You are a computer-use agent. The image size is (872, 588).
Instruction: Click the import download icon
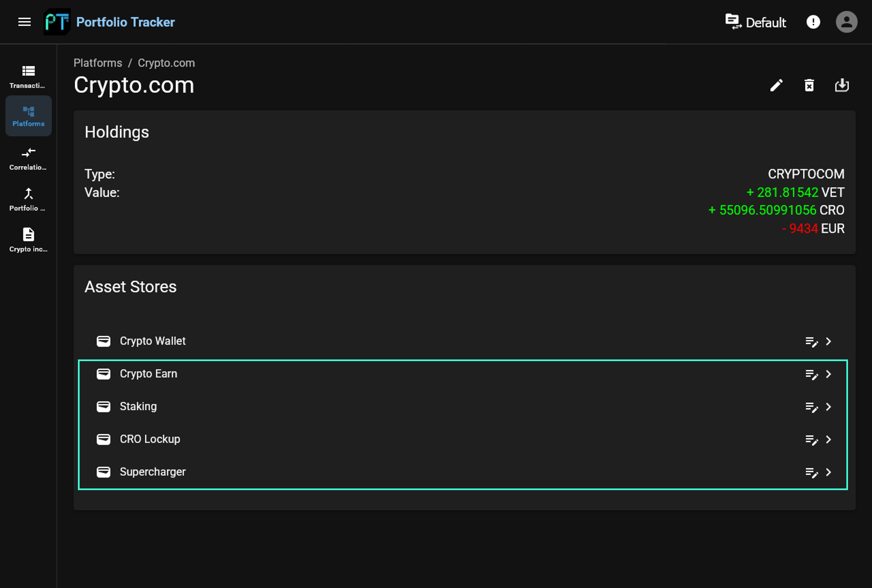pos(842,86)
